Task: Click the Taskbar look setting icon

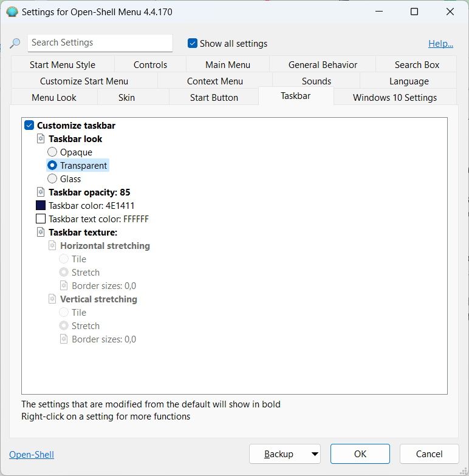Action: [x=41, y=139]
